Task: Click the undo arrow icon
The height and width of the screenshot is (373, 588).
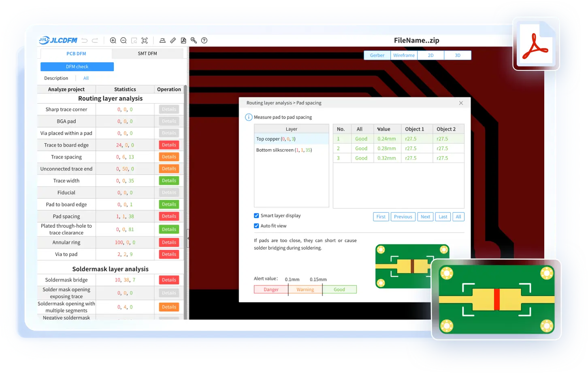Action: (x=84, y=40)
